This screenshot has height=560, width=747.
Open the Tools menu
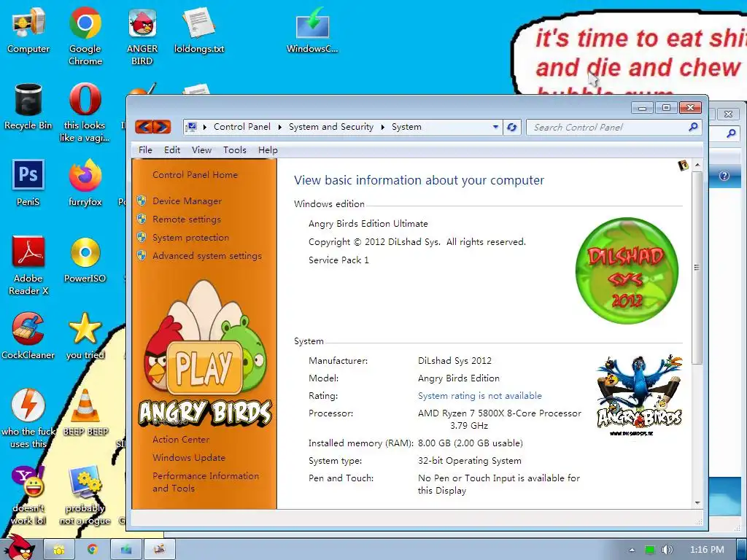(235, 150)
